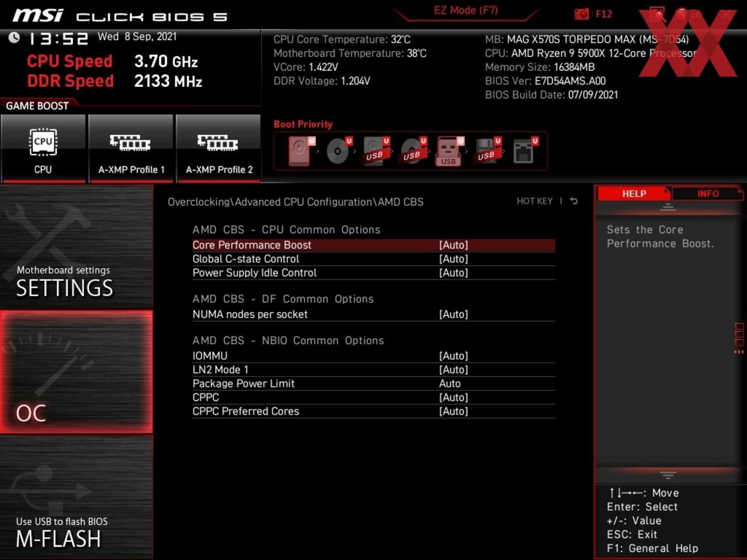Screen dimensions: 747x560
Task: Switch to EZ Mode (F7)
Action: coord(466,10)
